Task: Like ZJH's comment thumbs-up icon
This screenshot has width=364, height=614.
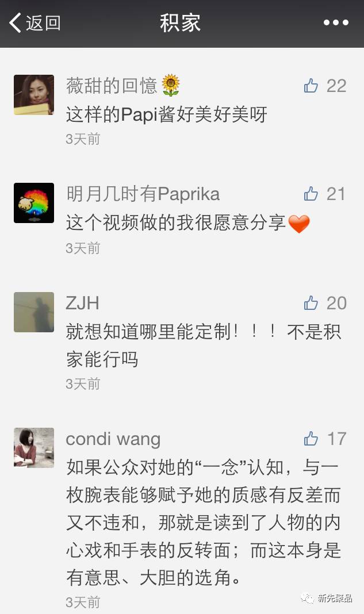Action: [311, 303]
